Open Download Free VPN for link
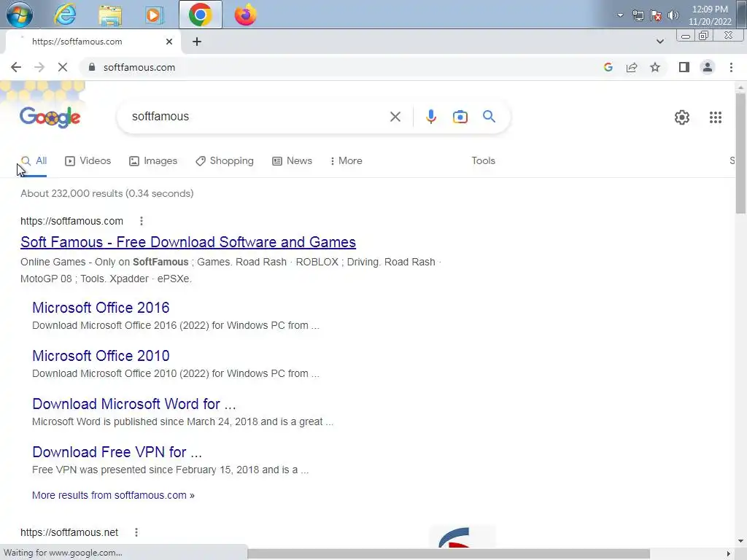 [x=117, y=452]
